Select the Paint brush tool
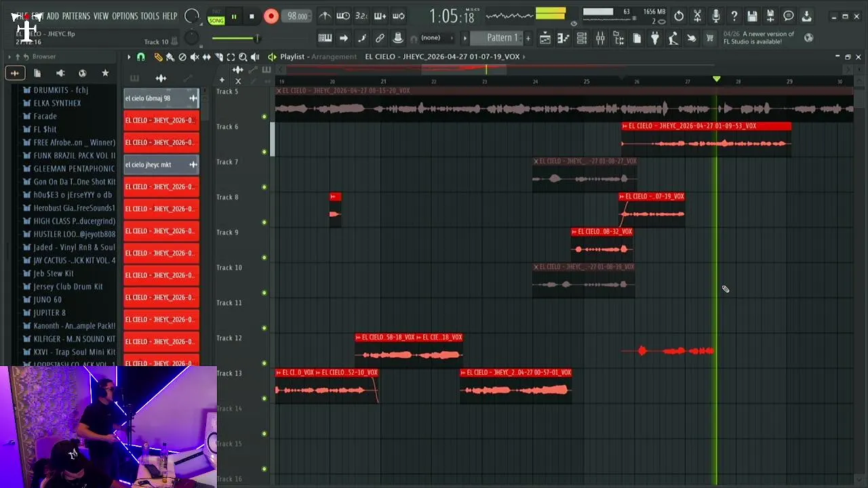The height and width of the screenshot is (488, 868). 170,57
